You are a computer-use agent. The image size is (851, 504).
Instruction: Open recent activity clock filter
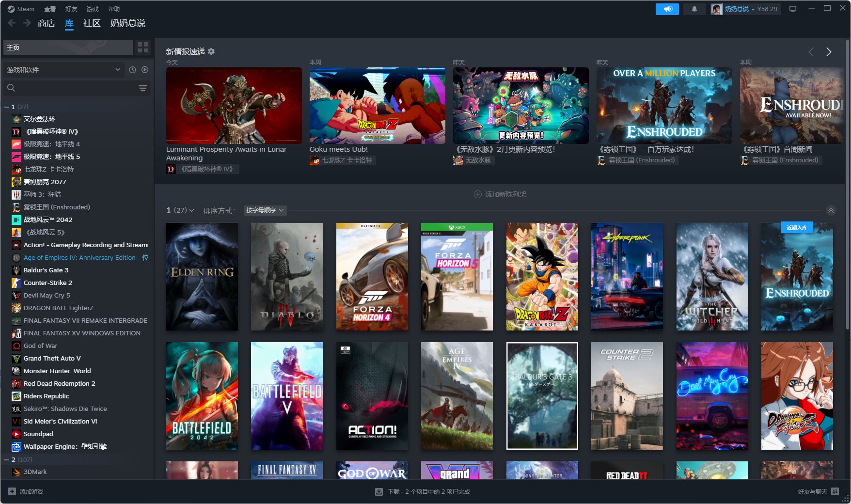(x=132, y=70)
